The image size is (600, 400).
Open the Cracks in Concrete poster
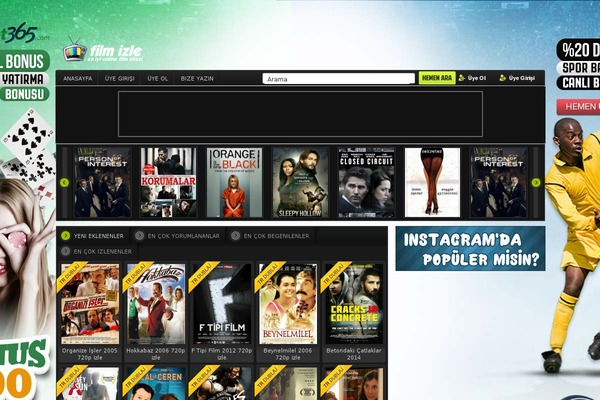354,304
